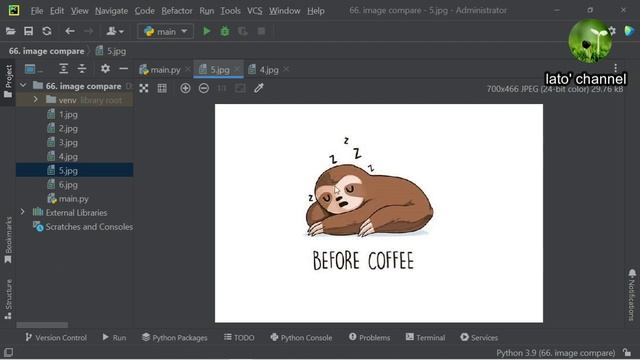Open the Python Packages tool window

point(175,338)
